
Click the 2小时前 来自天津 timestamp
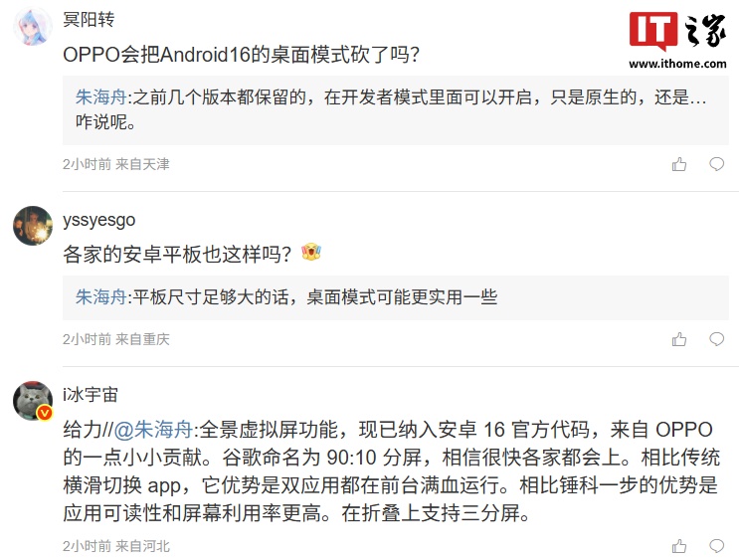tap(116, 164)
